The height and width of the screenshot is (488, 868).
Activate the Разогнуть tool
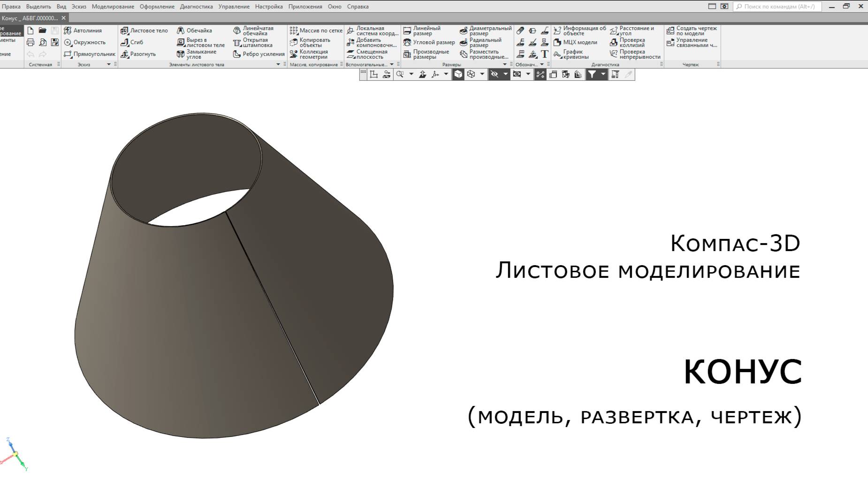click(138, 54)
